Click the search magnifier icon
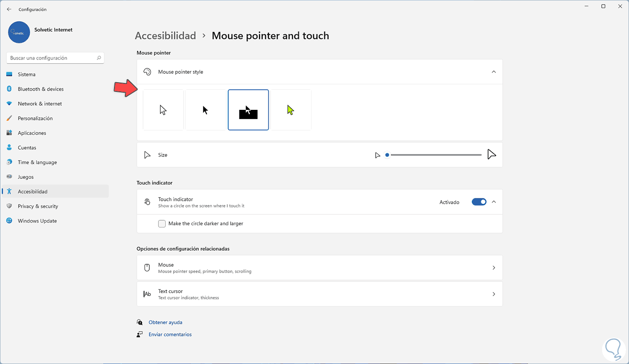Viewport: 629px width, 364px height. (99, 58)
